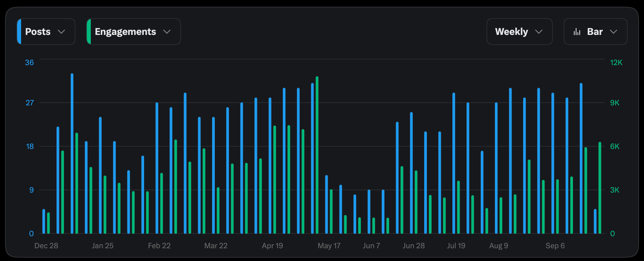Select the "Mar 22" date label
Viewport: 644px width, 261px height.
pos(216,246)
